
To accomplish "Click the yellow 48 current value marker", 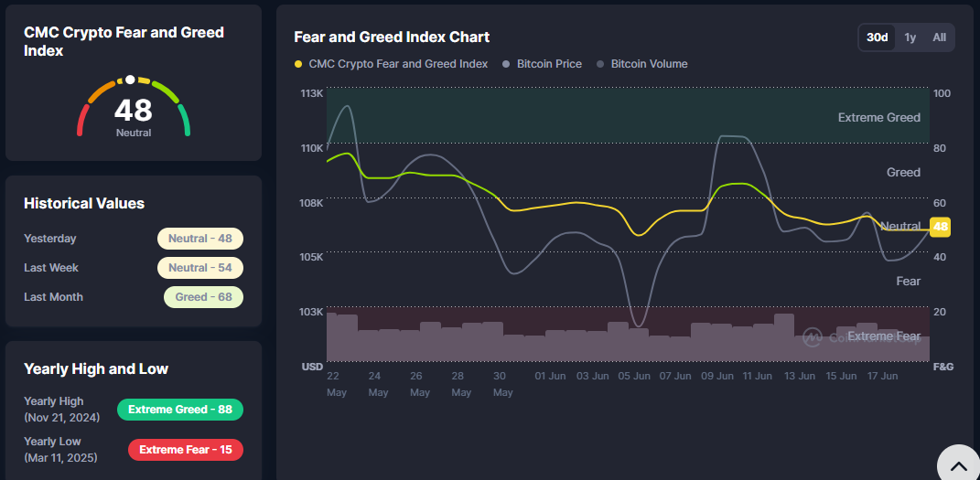I will click(940, 227).
